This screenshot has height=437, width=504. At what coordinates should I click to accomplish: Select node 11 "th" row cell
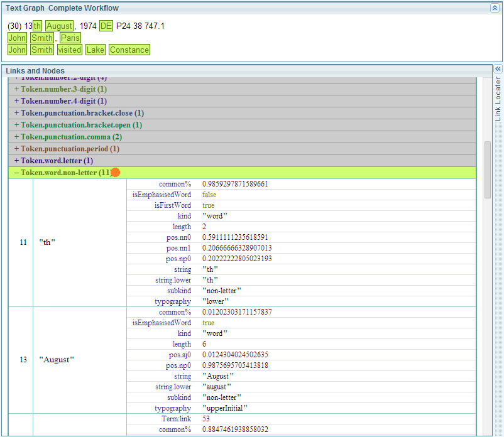coord(47,242)
